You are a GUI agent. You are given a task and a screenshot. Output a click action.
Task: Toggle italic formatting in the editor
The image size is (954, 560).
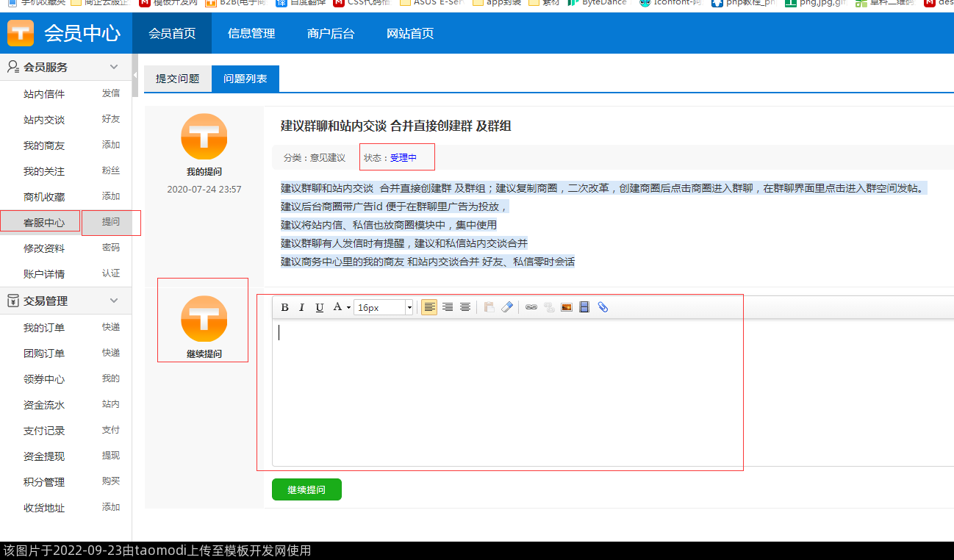301,307
